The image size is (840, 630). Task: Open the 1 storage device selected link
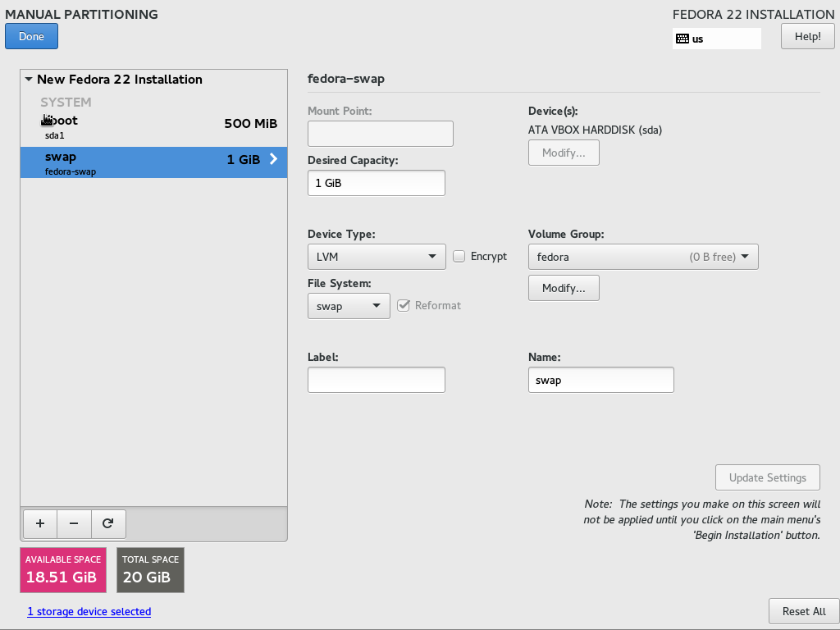[89, 611]
